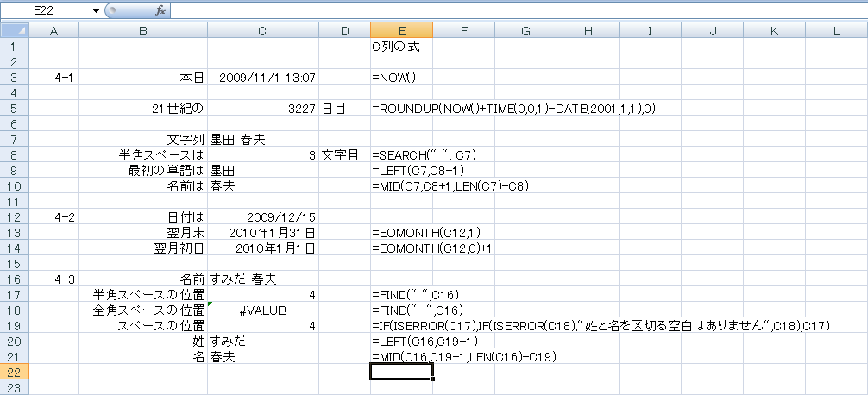
Task: Select column C header
Action: 262,32
